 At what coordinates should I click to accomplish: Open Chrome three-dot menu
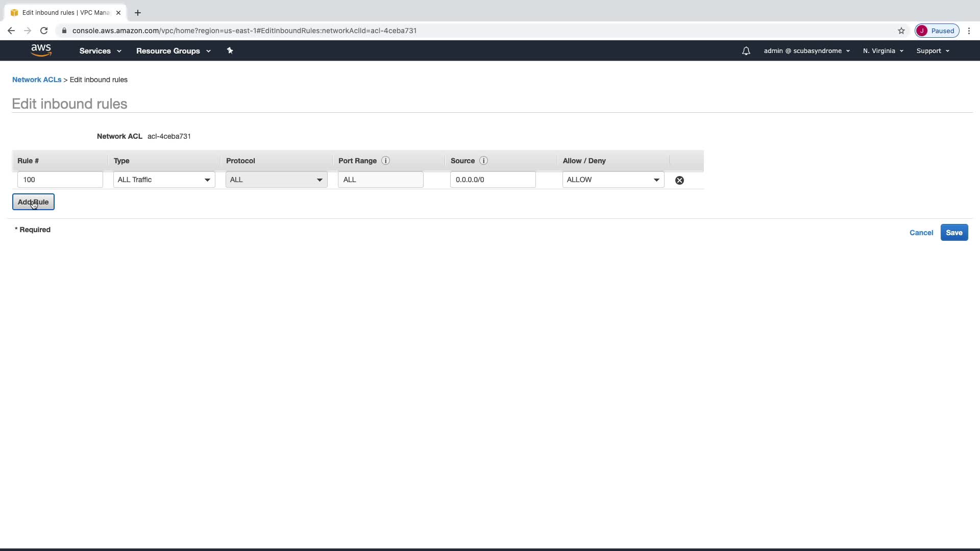tap(969, 31)
